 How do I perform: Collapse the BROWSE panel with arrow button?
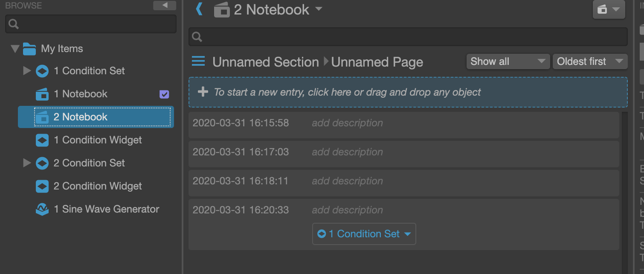[164, 5]
